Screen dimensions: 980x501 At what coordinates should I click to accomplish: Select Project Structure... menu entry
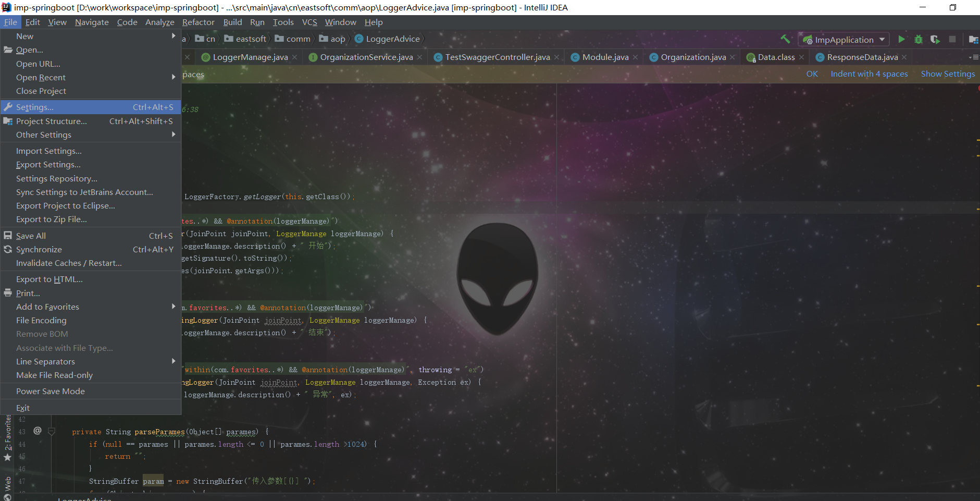[91, 121]
